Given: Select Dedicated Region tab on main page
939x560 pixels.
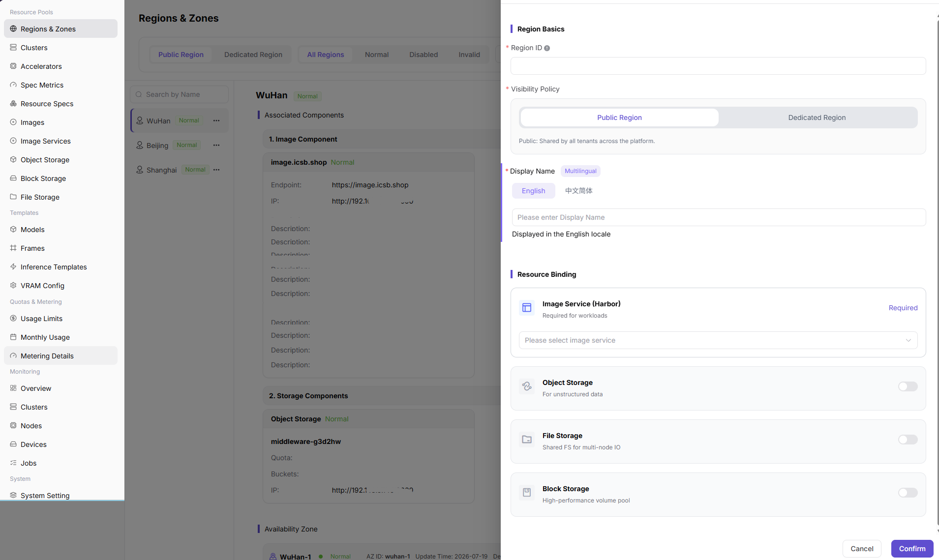Looking at the screenshot, I should coord(253,55).
